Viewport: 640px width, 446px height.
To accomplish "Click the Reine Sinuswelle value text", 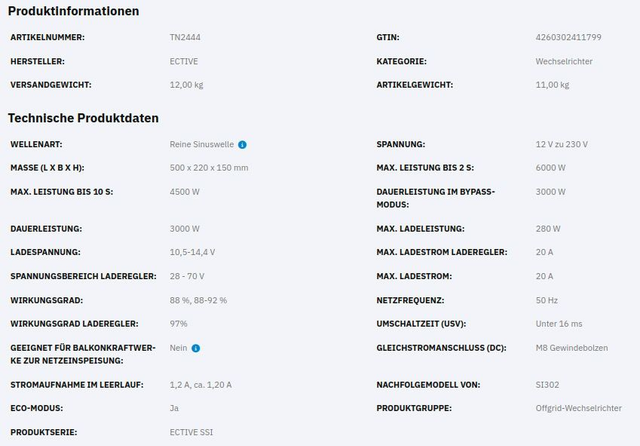I will pos(202,144).
